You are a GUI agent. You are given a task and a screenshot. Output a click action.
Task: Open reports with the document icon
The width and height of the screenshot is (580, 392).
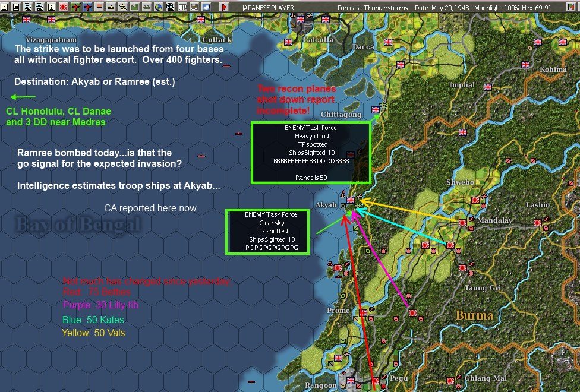pyautogui.click(x=15, y=6)
